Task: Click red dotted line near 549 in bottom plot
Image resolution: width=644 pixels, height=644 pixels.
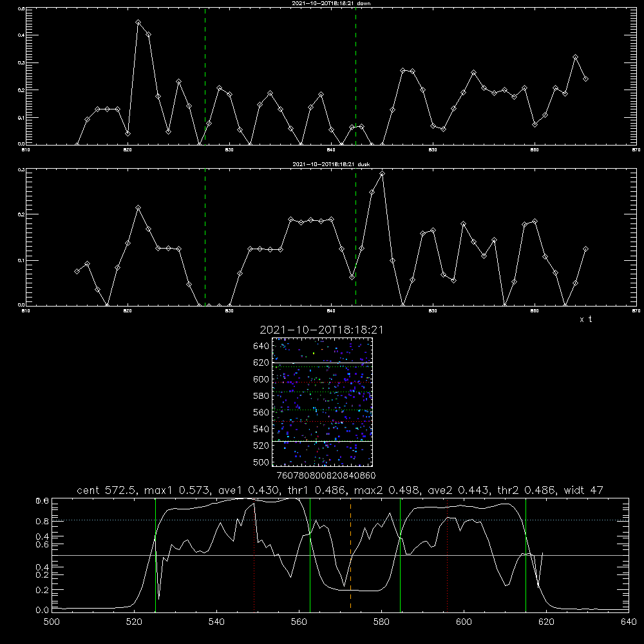Action: pos(254,554)
